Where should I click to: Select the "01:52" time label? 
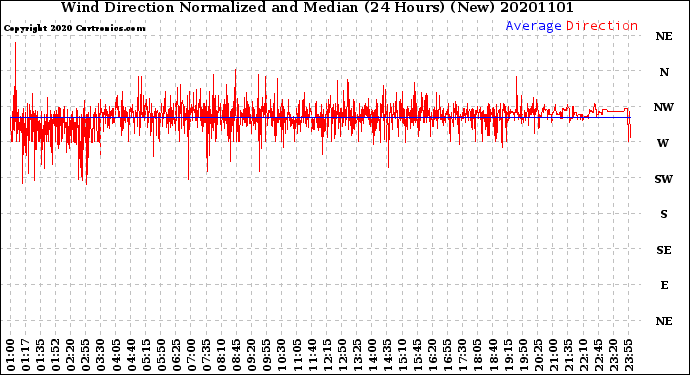56,355
